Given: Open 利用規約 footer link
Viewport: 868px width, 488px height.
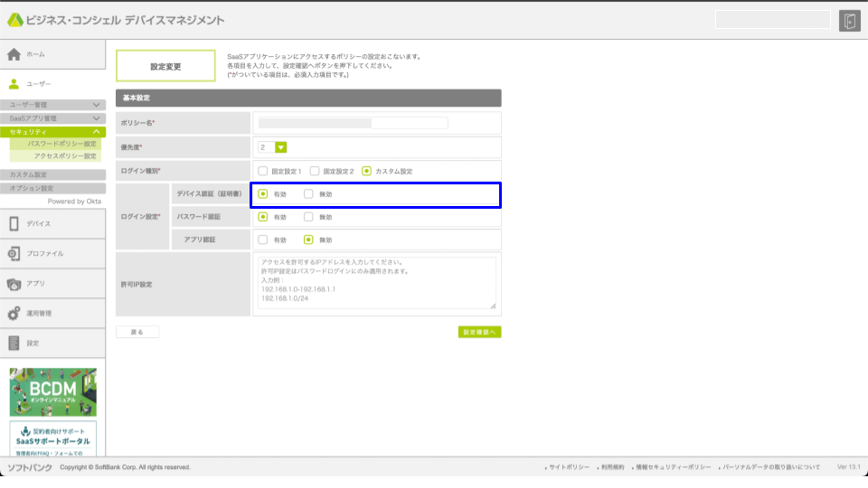Looking at the screenshot, I should click(613, 467).
